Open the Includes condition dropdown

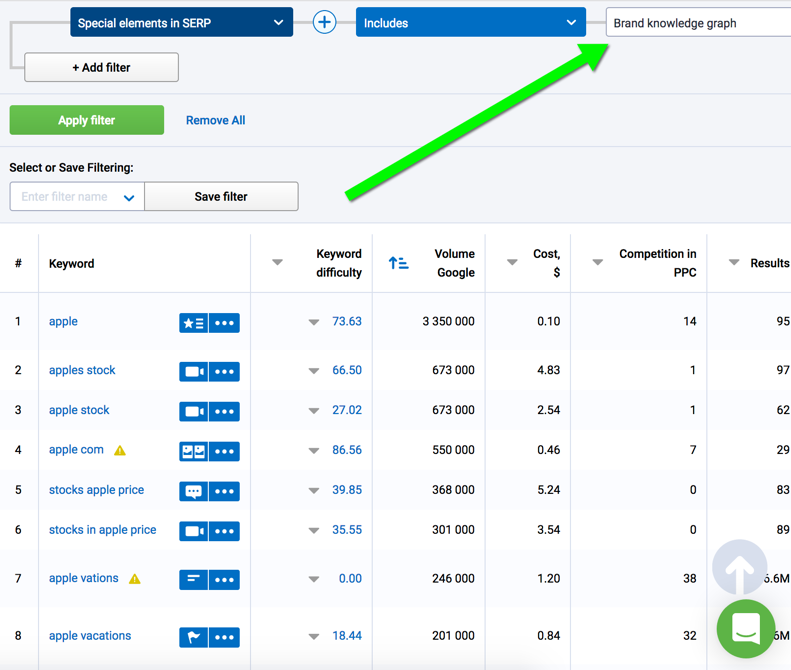point(471,22)
